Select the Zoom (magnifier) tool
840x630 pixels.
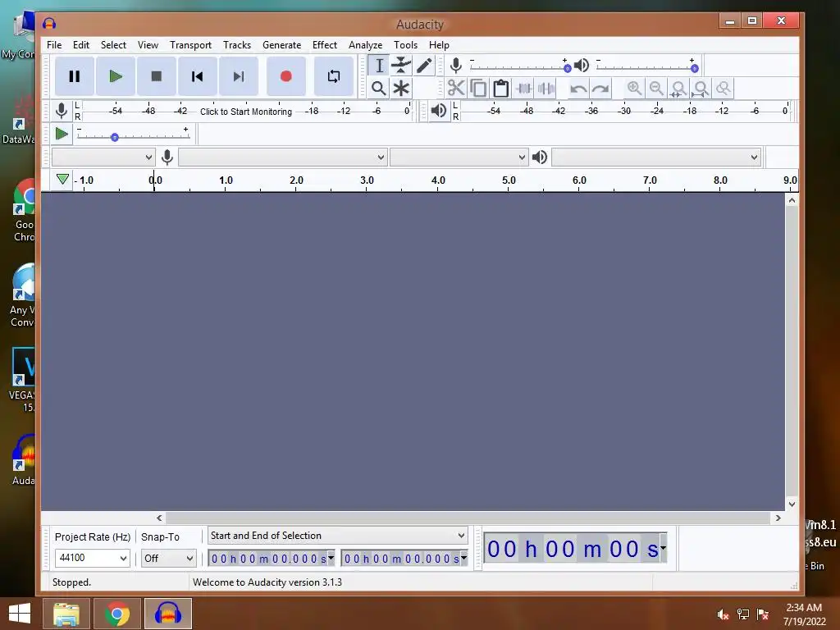click(x=379, y=89)
